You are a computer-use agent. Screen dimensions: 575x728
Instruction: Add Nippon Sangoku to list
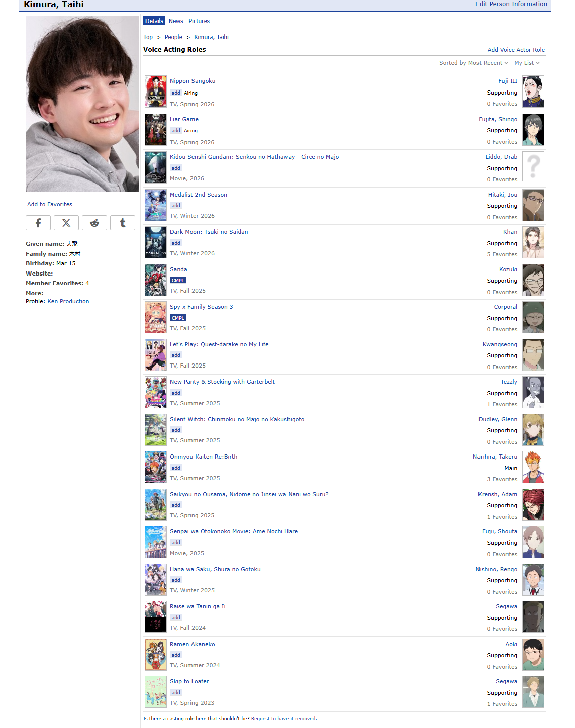pyautogui.click(x=176, y=93)
